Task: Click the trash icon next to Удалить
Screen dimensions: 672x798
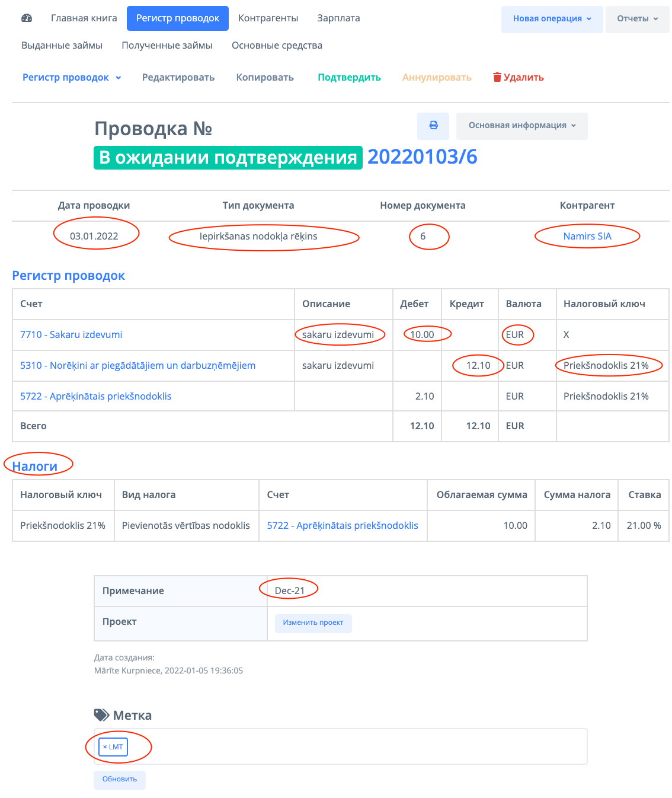Action: pos(497,77)
